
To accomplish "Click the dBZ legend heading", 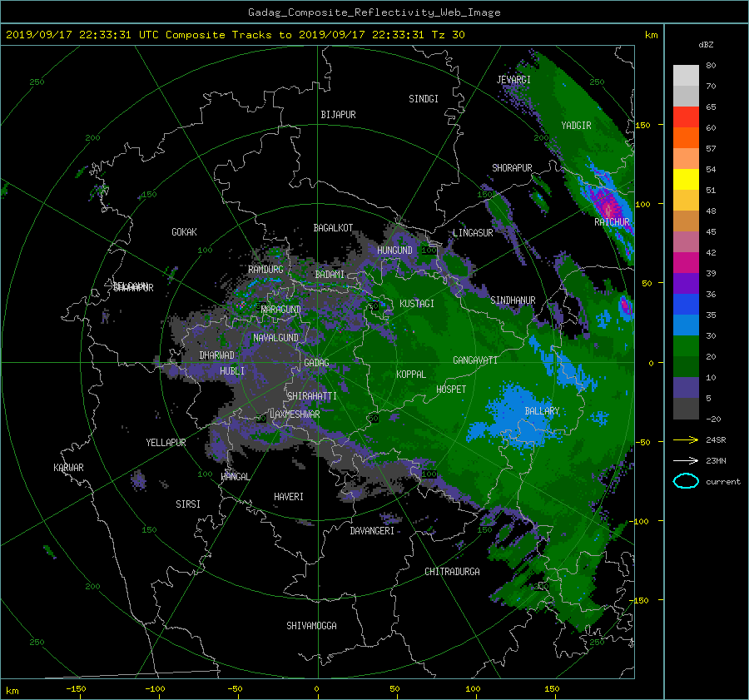I will [706, 45].
